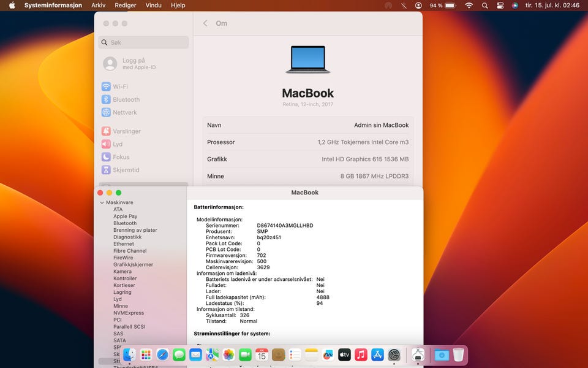Click the Wi-Fi status menu bar icon
588x368 pixels.
[469, 5]
